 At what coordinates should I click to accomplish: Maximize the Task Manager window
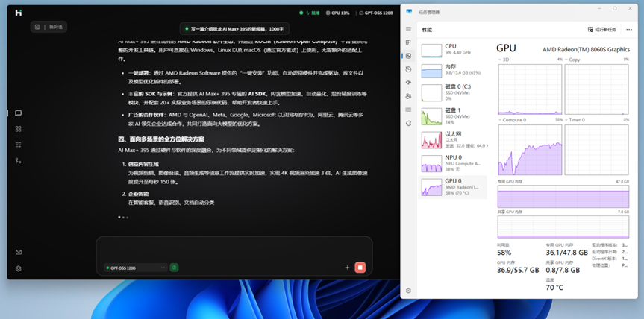point(614,9)
